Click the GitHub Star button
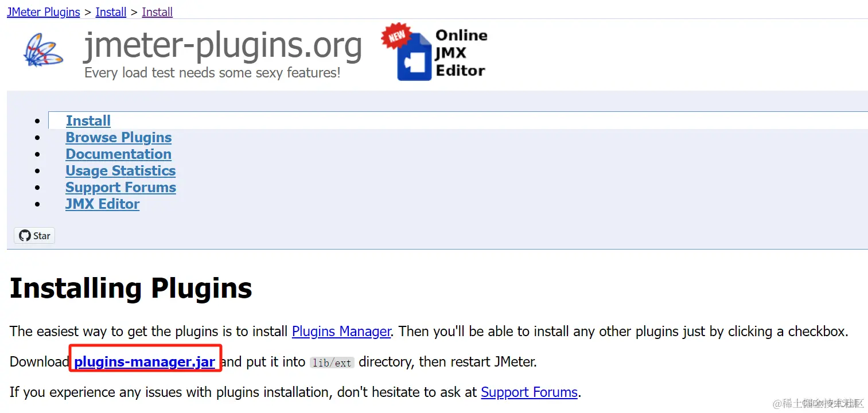The height and width of the screenshot is (413, 868). [x=34, y=236]
